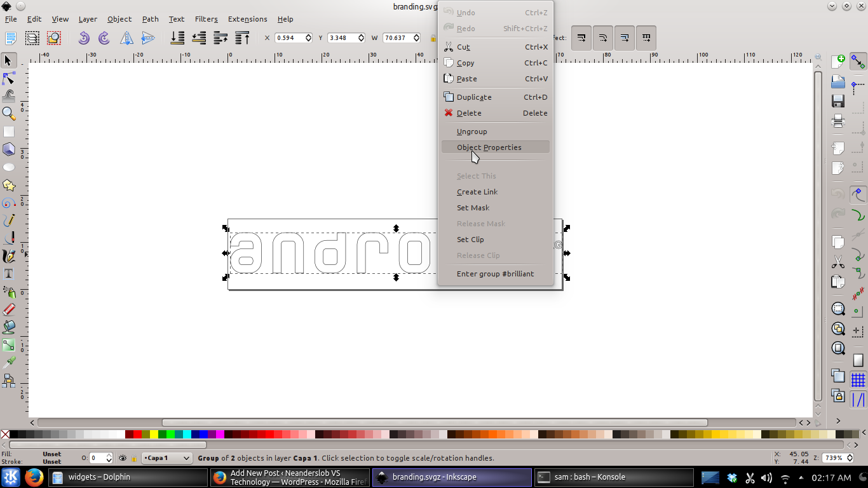The image size is (868, 488).
Task: Click Ungroup in the context menu
Action: [x=471, y=132]
